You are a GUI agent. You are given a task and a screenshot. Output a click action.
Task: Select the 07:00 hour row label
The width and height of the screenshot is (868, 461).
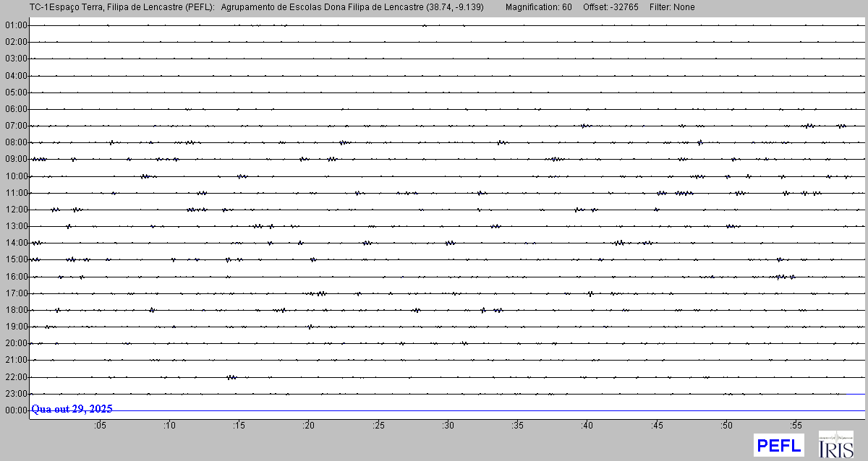click(16, 126)
